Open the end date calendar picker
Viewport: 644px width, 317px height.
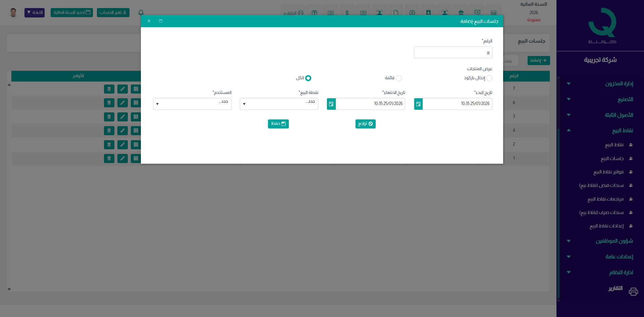(331, 104)
